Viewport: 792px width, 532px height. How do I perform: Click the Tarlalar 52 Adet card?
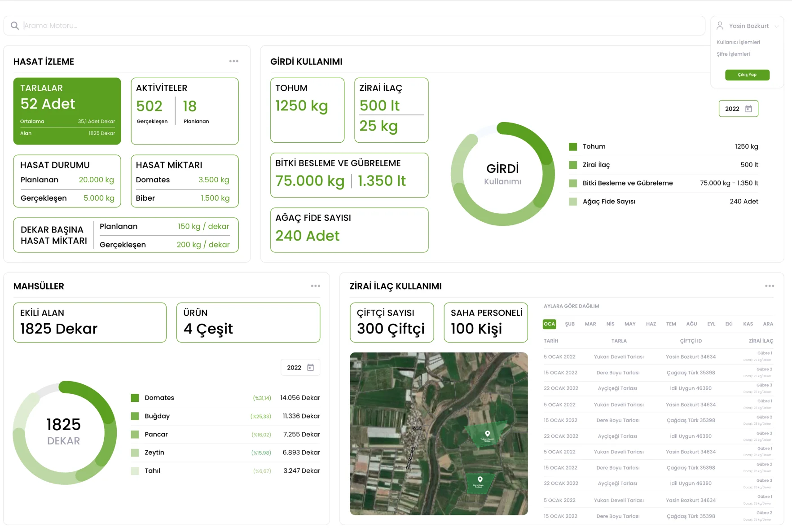click(x=67, y=111)
